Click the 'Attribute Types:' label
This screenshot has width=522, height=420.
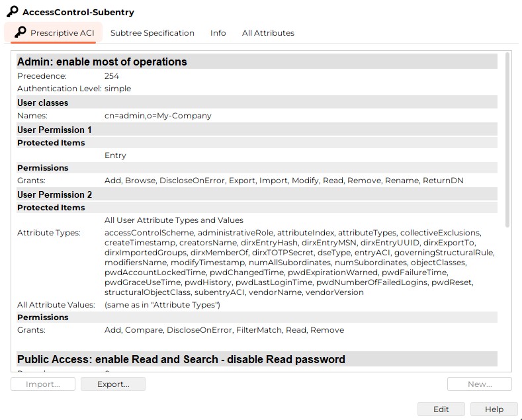(48, 233)
